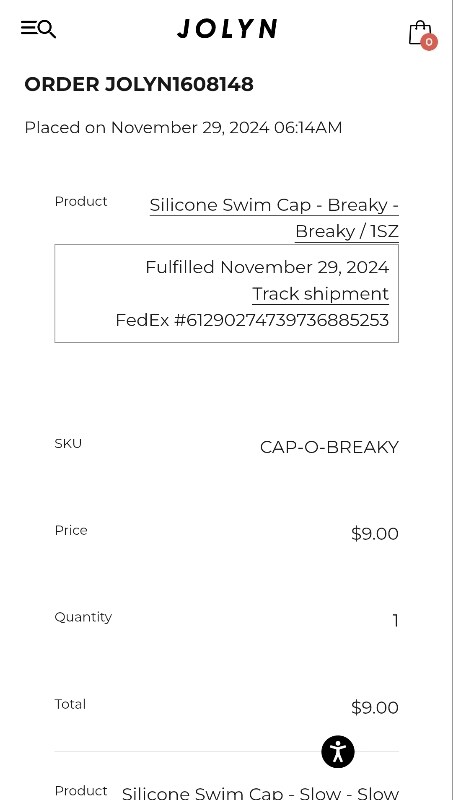Click the page's vertical scrollbar track
This screenshot has height=800, width=453.
click(450, 400)
